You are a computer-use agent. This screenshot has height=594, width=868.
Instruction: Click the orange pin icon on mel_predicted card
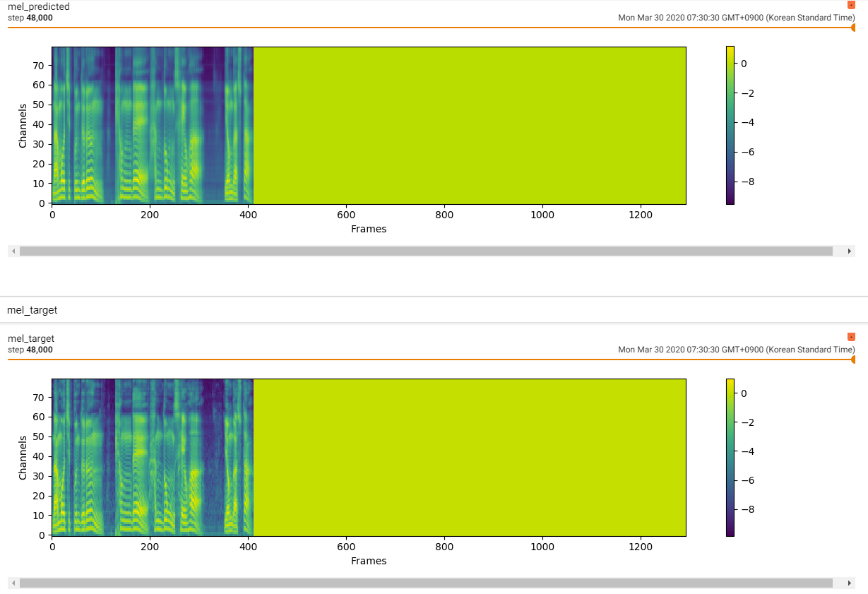(850, 5)
